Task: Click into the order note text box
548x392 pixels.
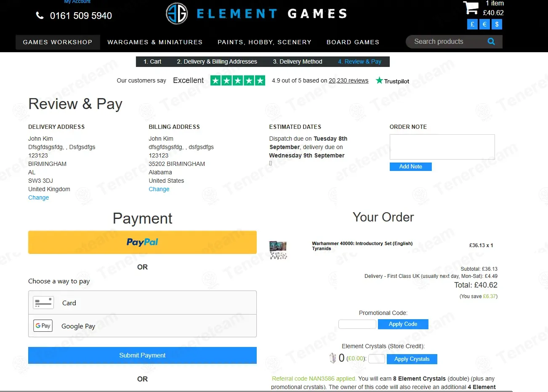Action: [x=442, y=147]
